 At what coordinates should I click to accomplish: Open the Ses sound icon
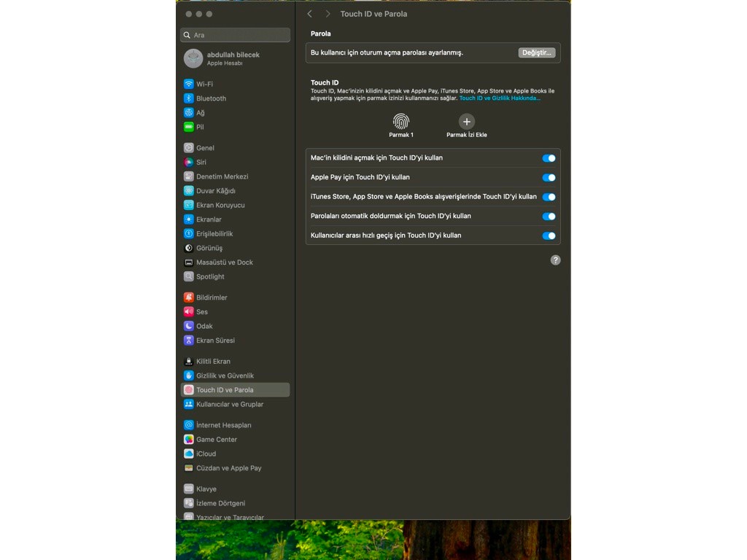pyautogui.click(x=189, y=311)
